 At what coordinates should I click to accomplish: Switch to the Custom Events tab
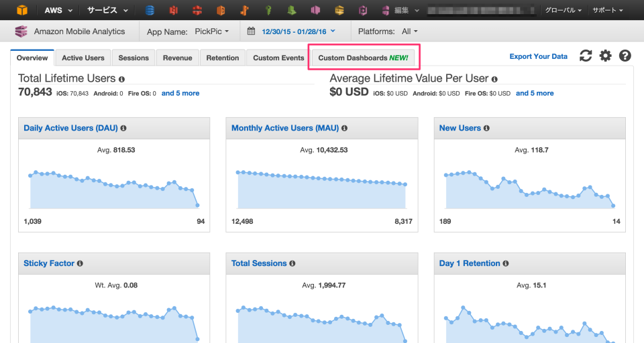tap(278, 58)
